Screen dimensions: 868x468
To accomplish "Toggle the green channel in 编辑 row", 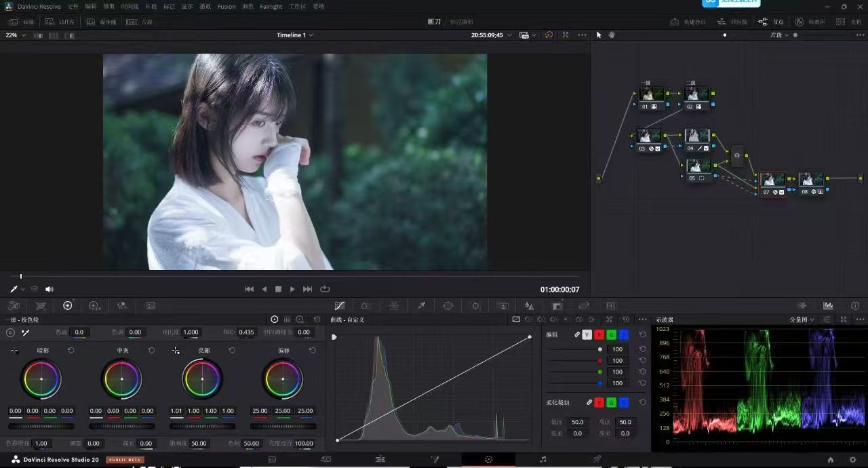I will (x=611, y=334).
